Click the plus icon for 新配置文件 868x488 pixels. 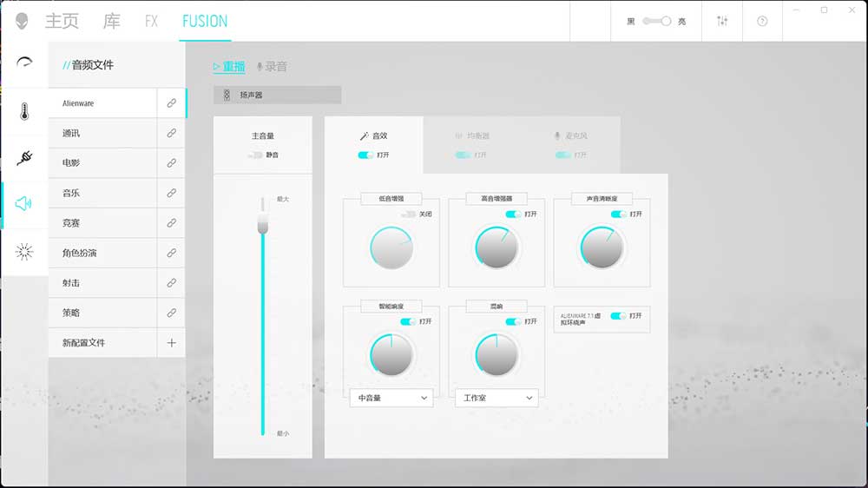pos(172,343)
